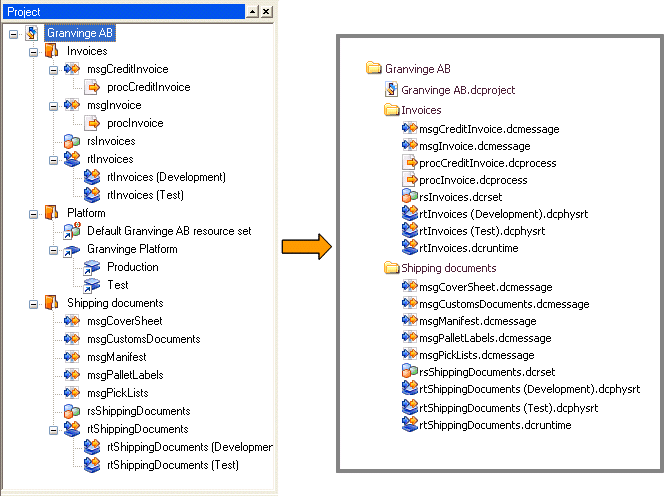Click the Default Granvinge AB resource set icon

click(71, 231)
